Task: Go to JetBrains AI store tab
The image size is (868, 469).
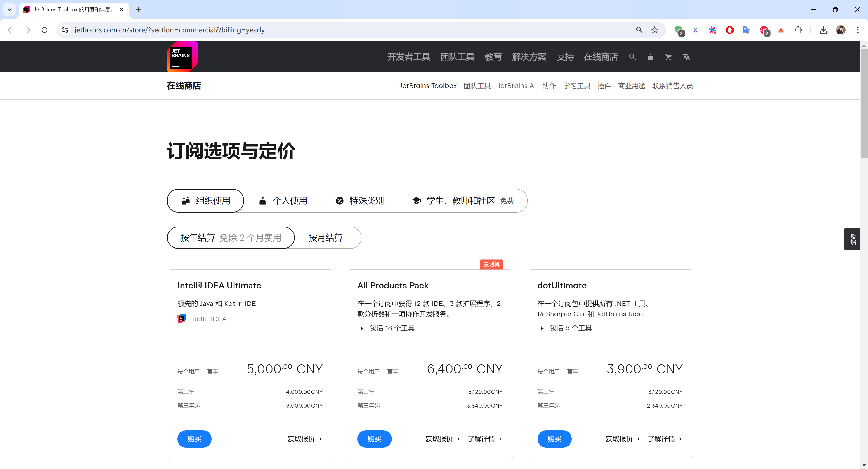Action: click(516, 86)
